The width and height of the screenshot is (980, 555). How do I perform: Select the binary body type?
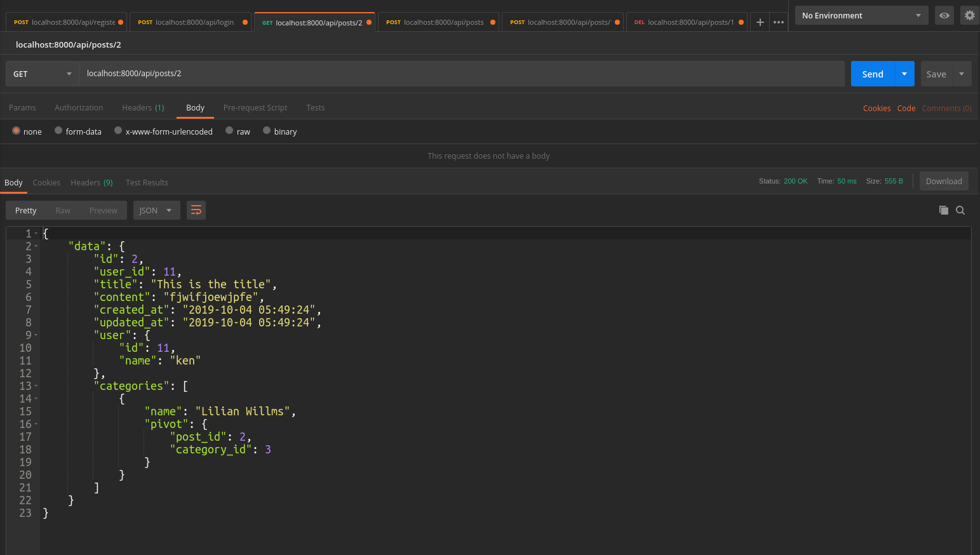tap(267, 131)
